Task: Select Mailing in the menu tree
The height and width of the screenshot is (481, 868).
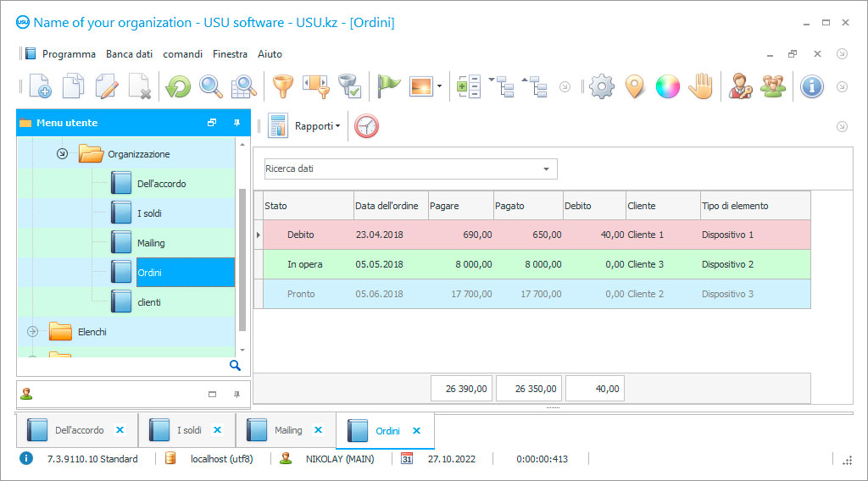Action: click(151, 243)
